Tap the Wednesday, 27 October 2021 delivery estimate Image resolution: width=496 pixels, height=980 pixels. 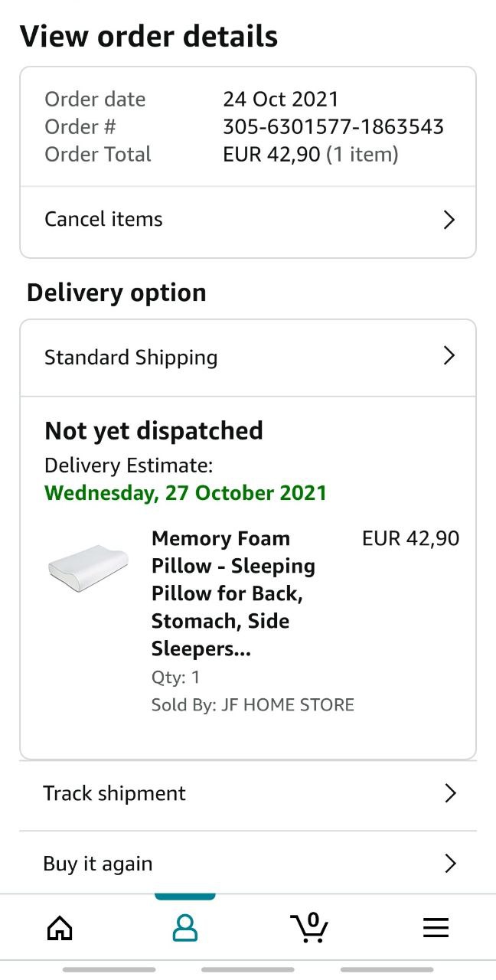point(185,493)
